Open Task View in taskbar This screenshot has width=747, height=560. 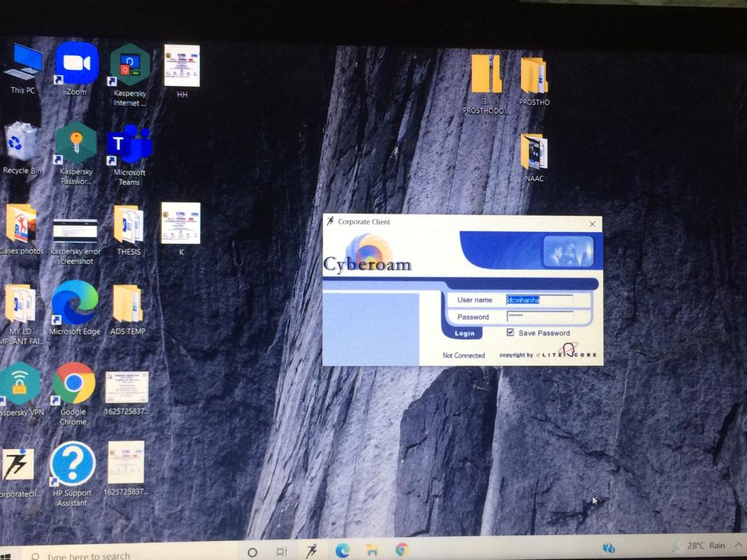(282, 552)
